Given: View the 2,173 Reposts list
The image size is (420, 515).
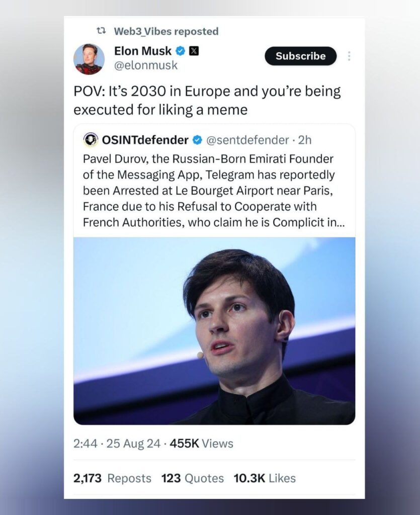Looking at the screenshot, I should click(112, 478).
